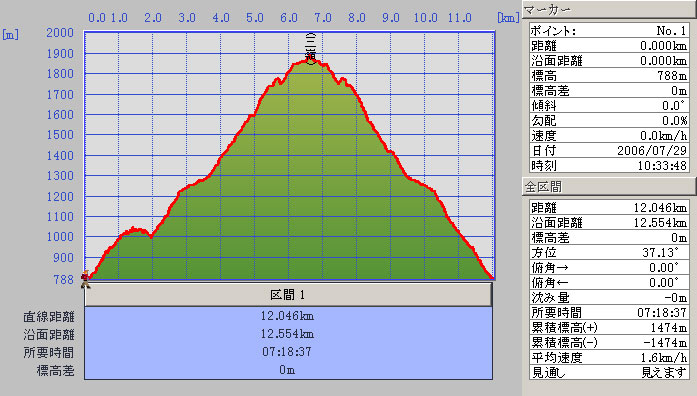
Task: Click the 方位 37.13° value
Action: click(x=661, y=252)
